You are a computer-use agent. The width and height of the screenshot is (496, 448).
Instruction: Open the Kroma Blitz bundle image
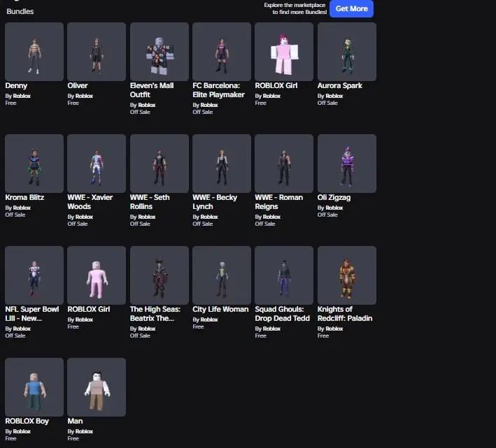click(x=34, y=164)
